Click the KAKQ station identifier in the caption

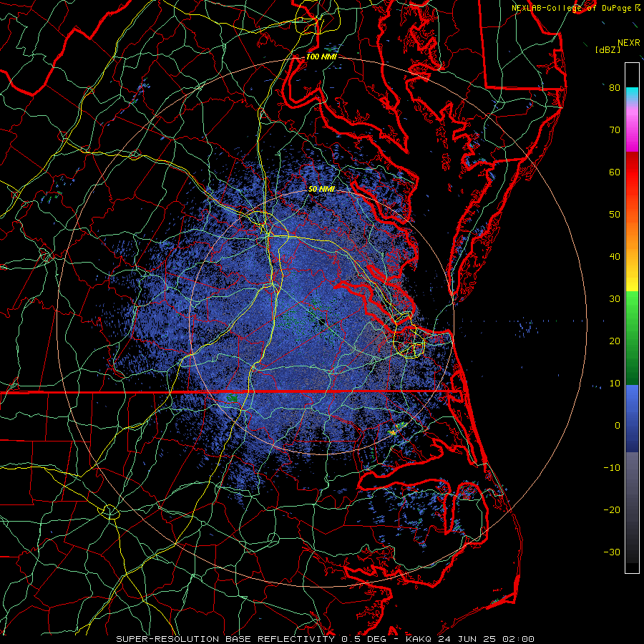tap(419, 639)
